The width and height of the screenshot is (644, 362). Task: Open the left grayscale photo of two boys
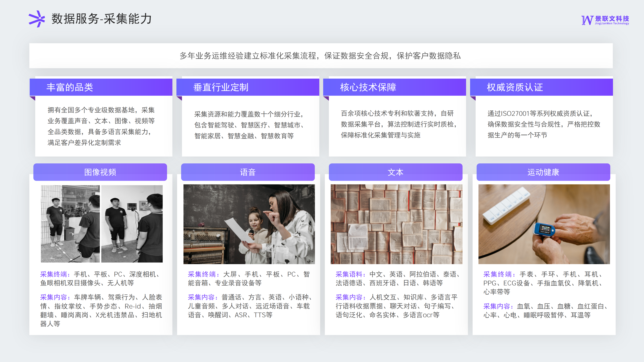[70, 224]
